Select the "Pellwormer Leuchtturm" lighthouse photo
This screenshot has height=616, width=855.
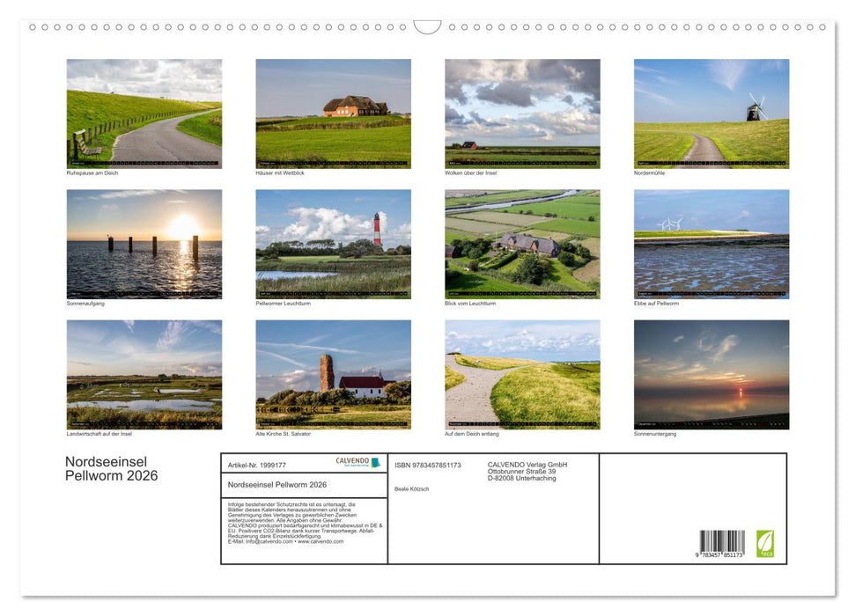(x=333, y=243)
